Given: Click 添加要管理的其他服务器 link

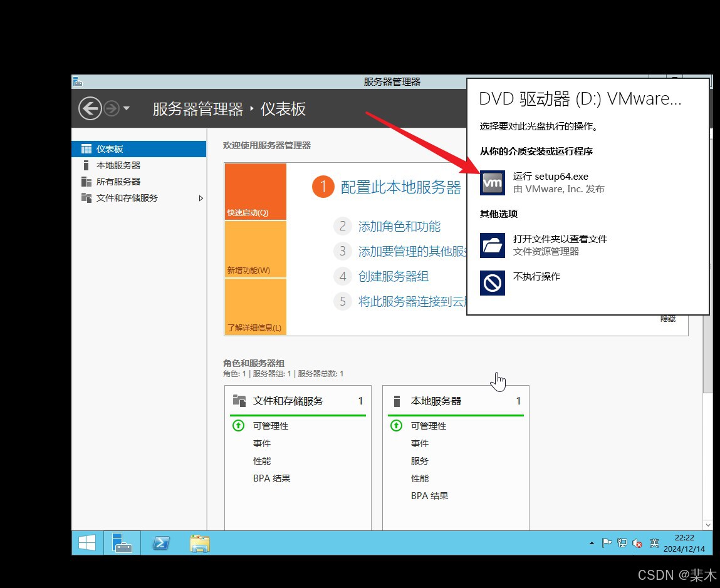Looking at the screenshot, I should click(x=412, y=251).
